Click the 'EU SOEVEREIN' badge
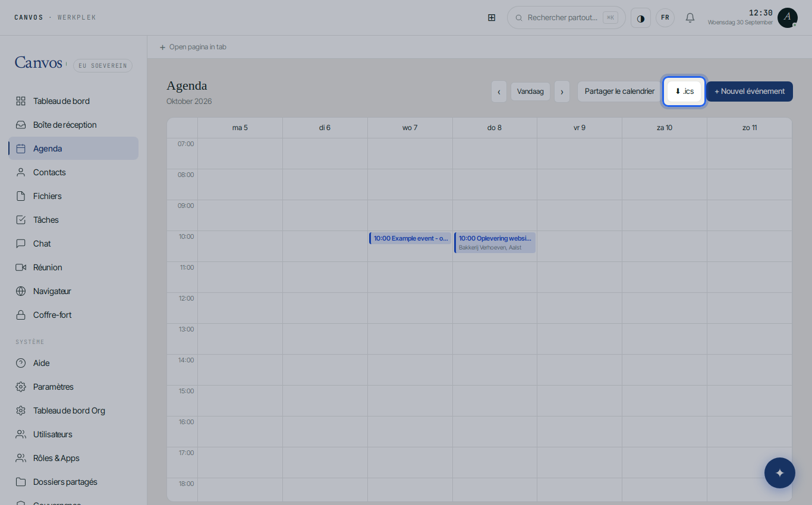 [103, 66]
